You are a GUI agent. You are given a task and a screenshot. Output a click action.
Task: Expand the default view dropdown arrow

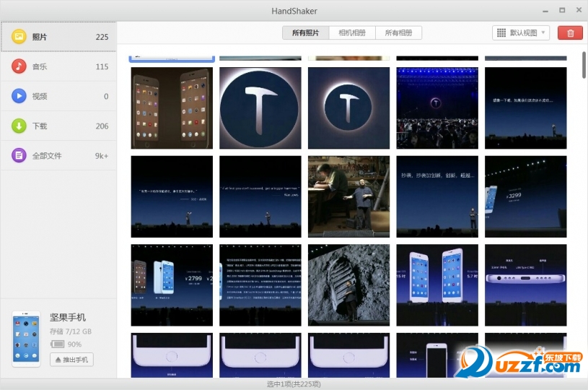coord(543,32)
